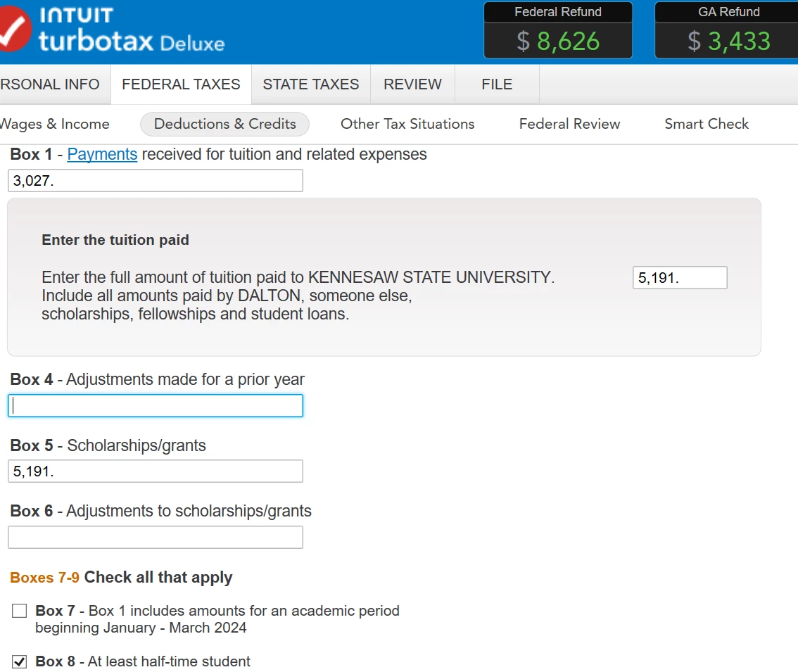Screen dimensions: 798x672
Task: Select the Wages & Income section
Action: tap(54, 124)
